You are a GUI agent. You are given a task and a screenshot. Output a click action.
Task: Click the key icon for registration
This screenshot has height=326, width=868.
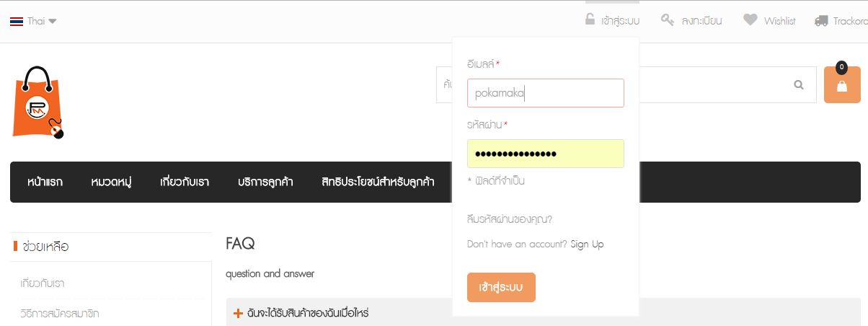coord(668,20)
